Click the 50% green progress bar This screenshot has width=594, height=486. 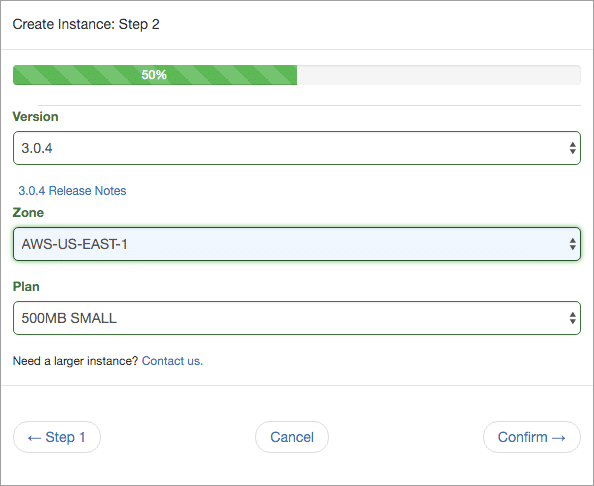coord(155,75)
